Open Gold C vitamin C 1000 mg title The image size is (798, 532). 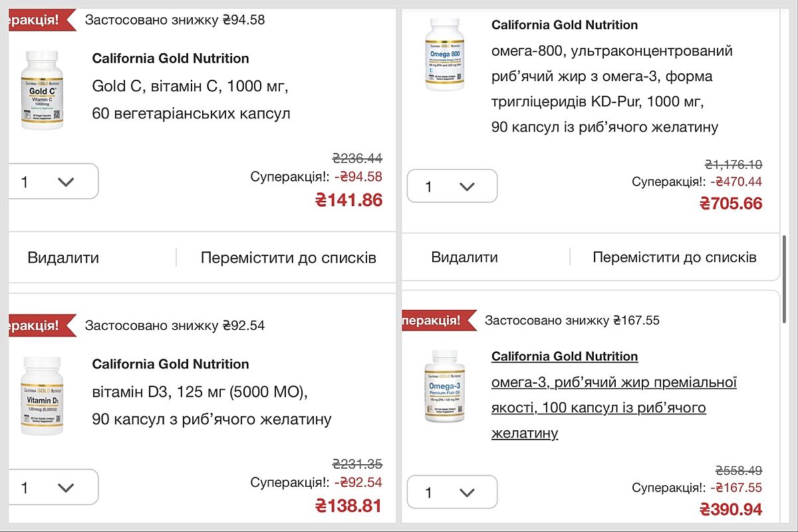click(191, 100)
